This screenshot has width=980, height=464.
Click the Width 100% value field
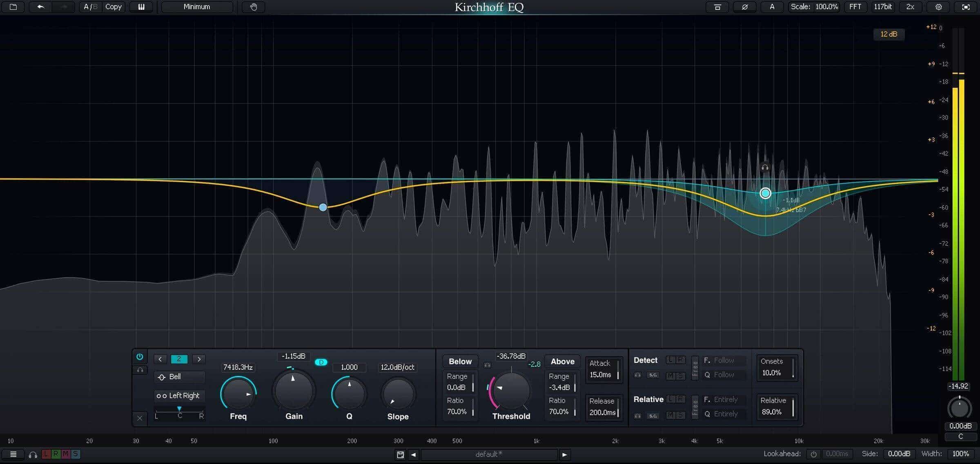click(x=961, y=454)
